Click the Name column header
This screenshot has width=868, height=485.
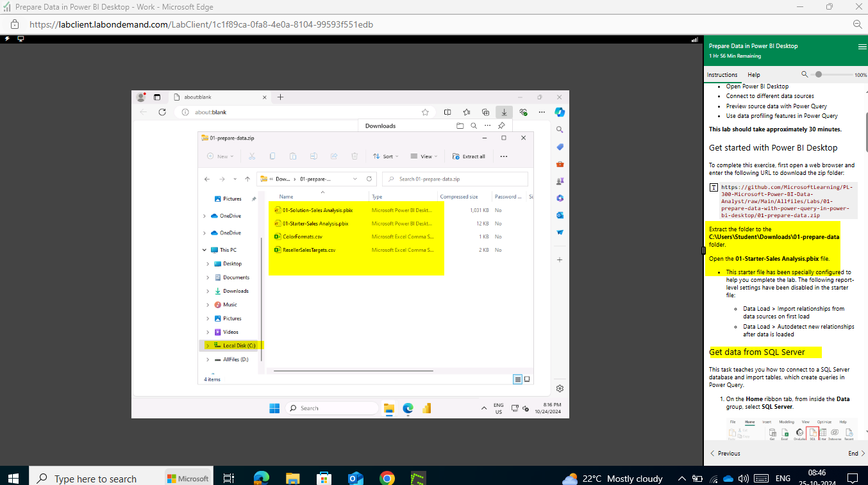(x=286, y=197)
